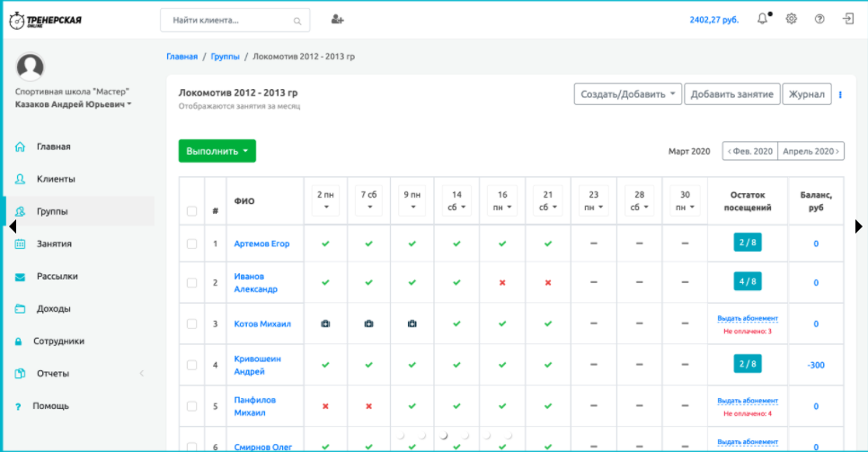Click the logout icon

[847, 19]
